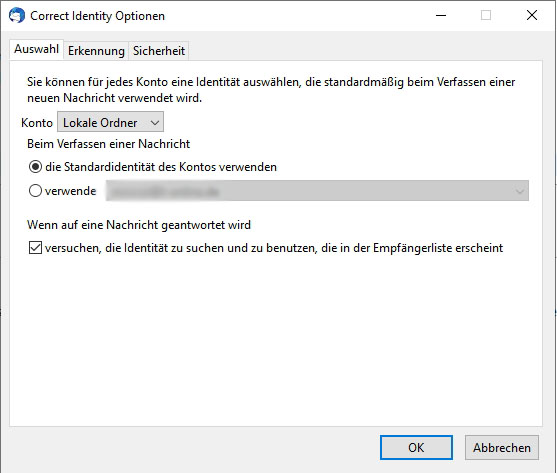Close the dialog with the X icon
The image size is (557, 473).
point(531,15)
